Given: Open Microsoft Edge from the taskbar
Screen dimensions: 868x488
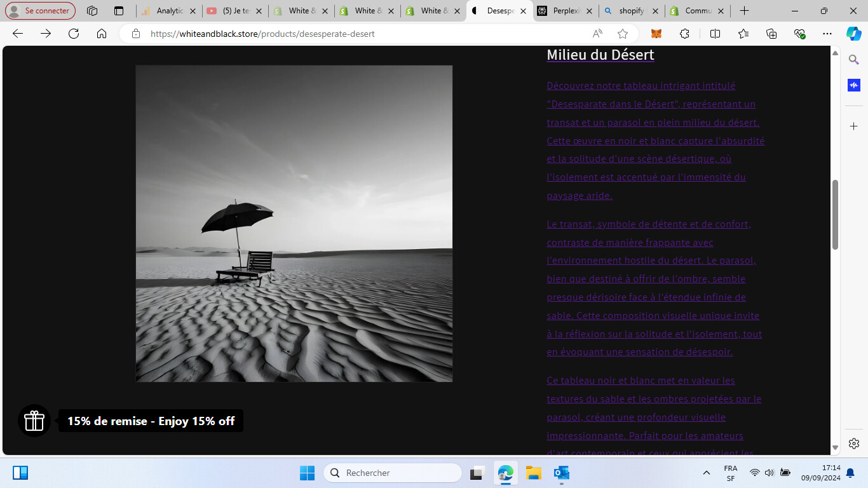Looking at the screenshot, I should pyautogui.click(x=506, y=473).
